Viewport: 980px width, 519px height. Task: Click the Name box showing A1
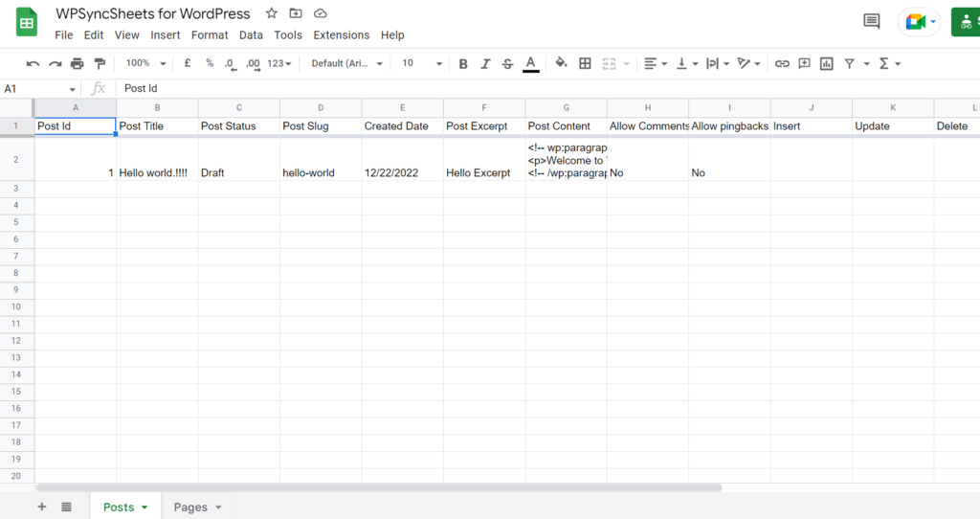coord(40,89)
